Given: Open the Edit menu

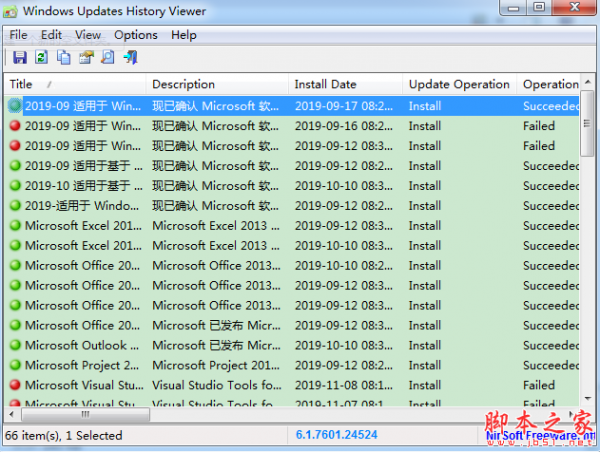Looking at the screenshot, I should (51, 35).
